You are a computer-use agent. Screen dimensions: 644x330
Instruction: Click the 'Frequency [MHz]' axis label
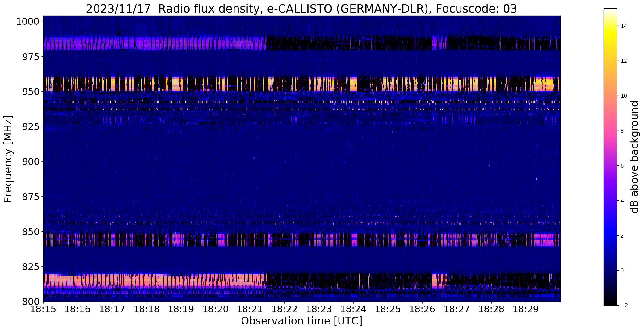8,159
